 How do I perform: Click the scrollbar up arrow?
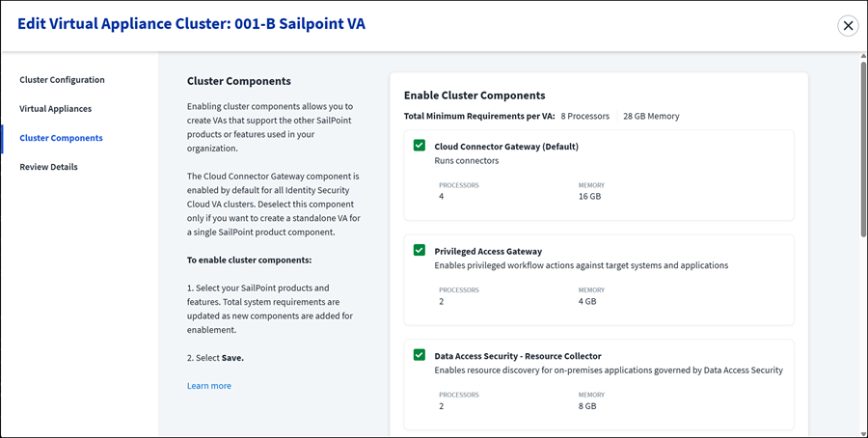click(863, 55)
